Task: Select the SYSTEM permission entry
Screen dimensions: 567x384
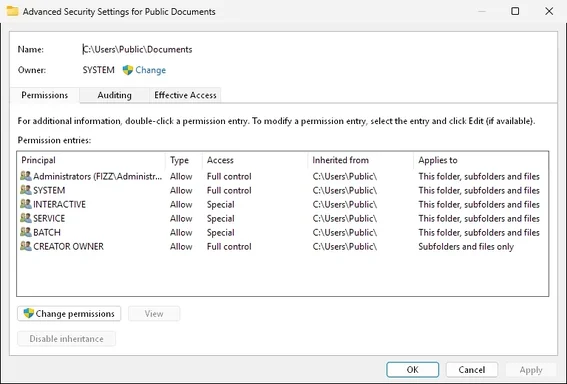Action: 282,190
